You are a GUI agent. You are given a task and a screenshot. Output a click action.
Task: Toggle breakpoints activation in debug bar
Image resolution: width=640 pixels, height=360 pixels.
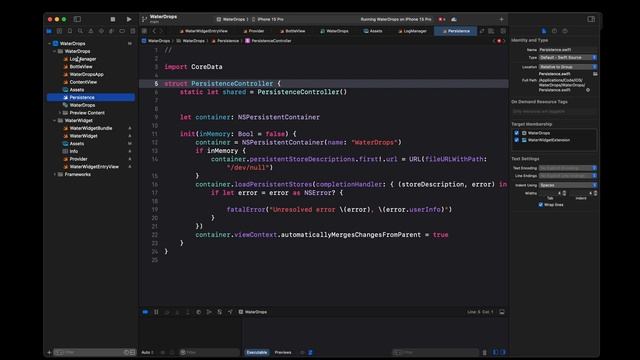[145, 312]
